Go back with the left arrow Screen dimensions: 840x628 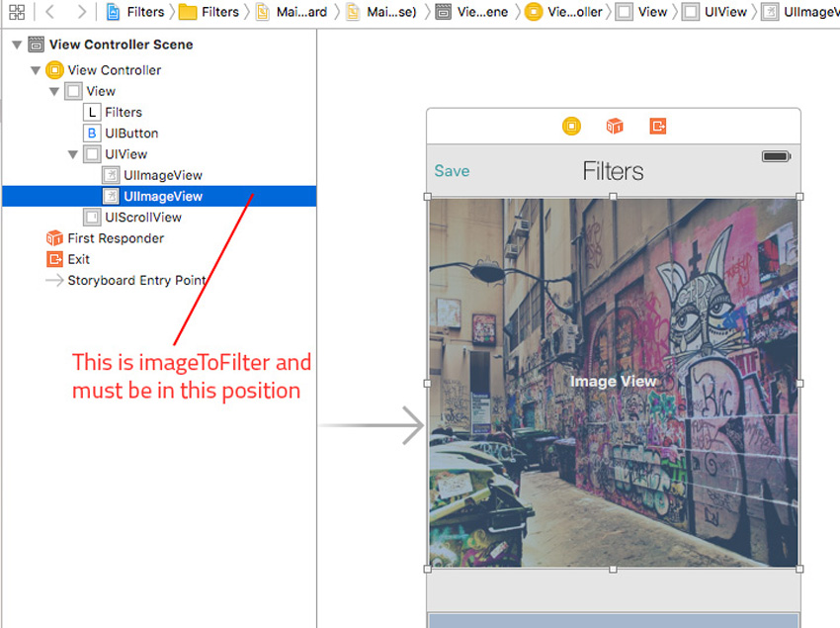(x=49, y=12)
